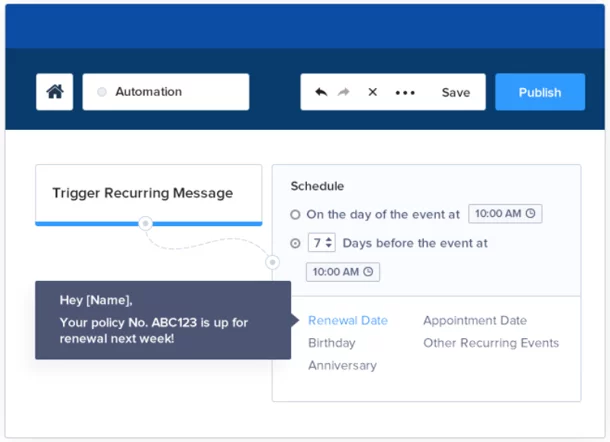Click the Save button
This screenshot has width=610, height=442.
pyautogui.click(x=456, y=93)
